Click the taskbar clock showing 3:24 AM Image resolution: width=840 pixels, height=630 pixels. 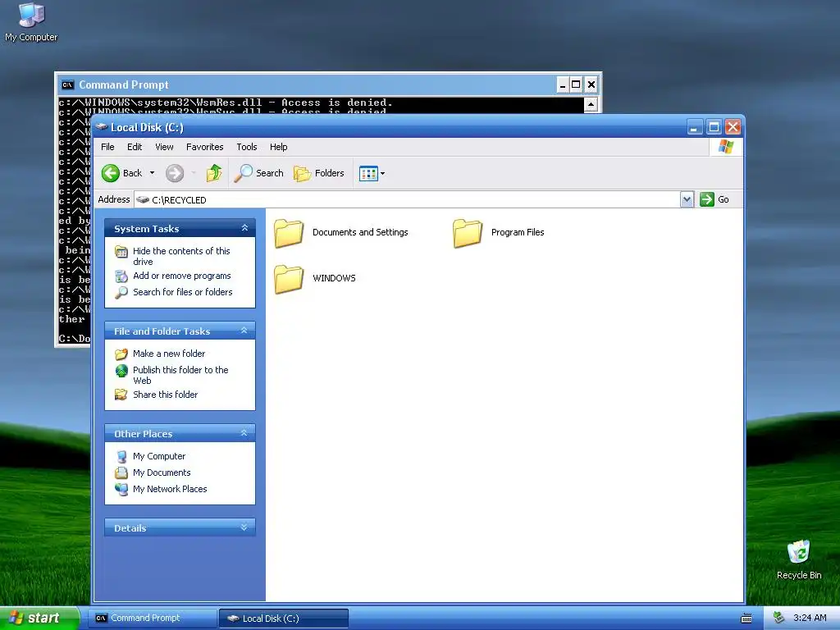[810, 618]
